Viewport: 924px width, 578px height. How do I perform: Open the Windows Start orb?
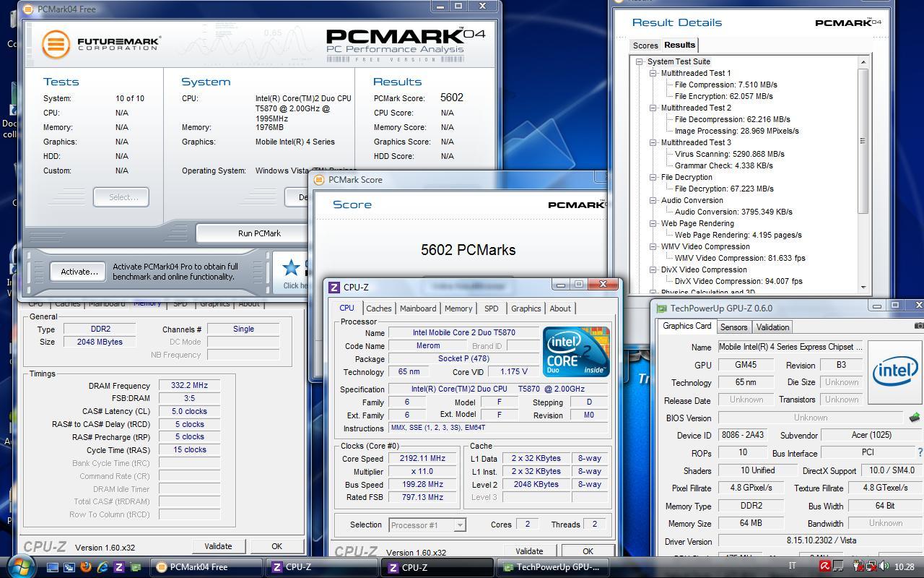(20, 566)
